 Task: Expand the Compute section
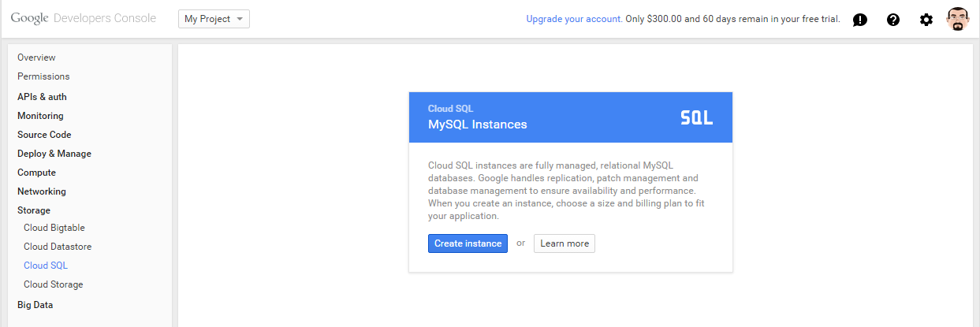[x=36, y=173]
